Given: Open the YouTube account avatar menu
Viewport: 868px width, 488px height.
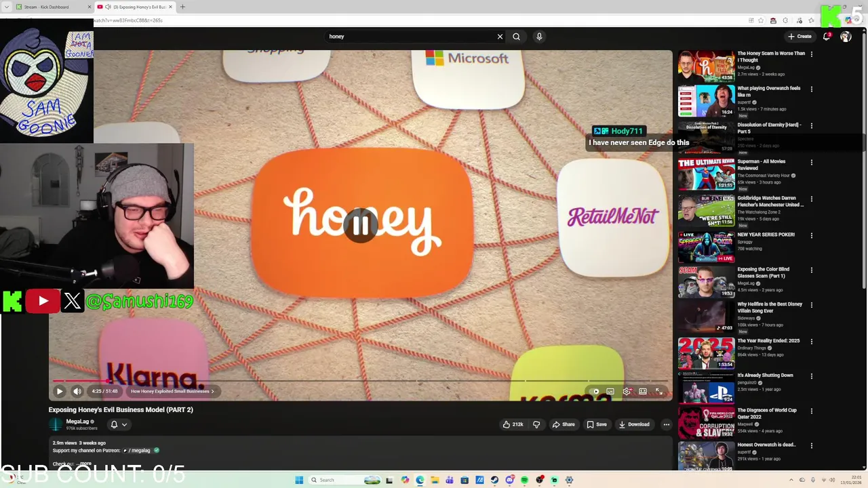Looking at the screenshot, I should click(x=846, y=37).
